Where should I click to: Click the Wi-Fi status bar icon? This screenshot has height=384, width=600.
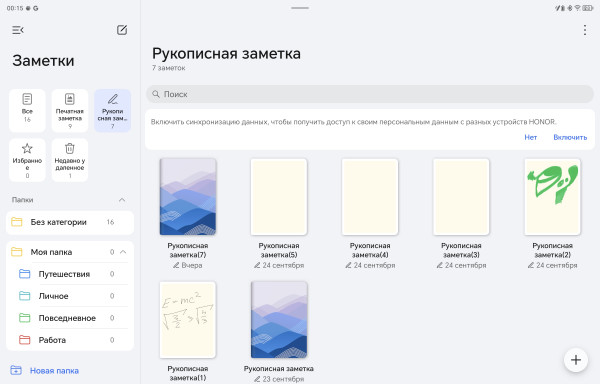tap(578, 8)
